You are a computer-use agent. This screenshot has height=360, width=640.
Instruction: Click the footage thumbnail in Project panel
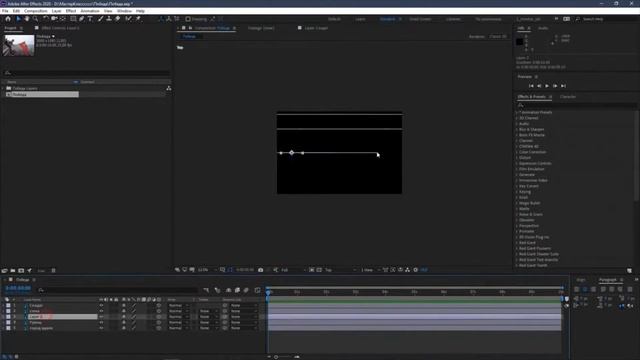tap(19, 45)
